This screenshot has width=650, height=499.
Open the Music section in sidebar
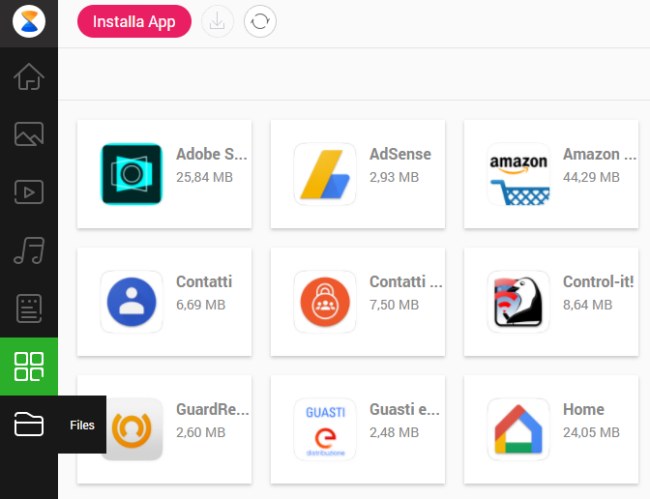coord(29,250)
